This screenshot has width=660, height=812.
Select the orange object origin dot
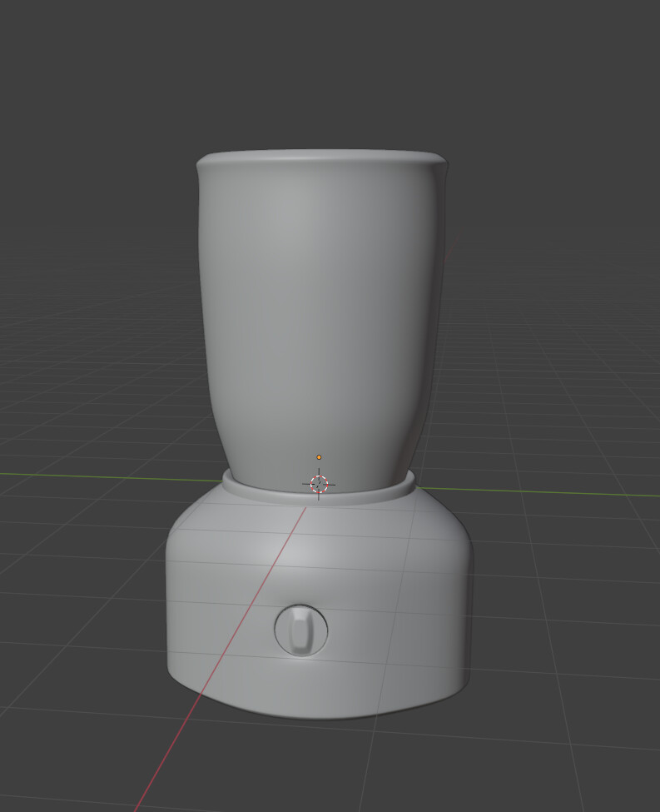tap(319, 457)
